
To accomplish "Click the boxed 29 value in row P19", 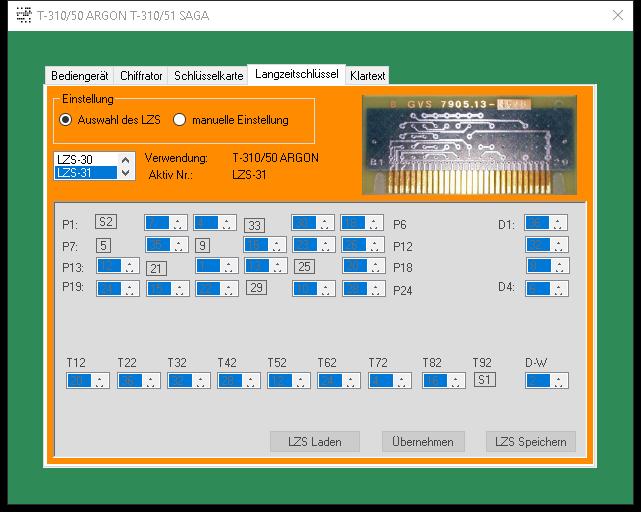I will pos(256,287).
